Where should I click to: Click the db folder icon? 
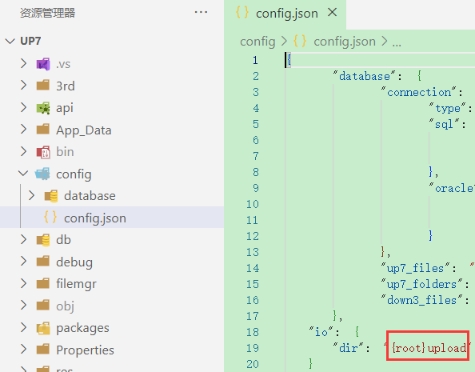tap(43, 240)
